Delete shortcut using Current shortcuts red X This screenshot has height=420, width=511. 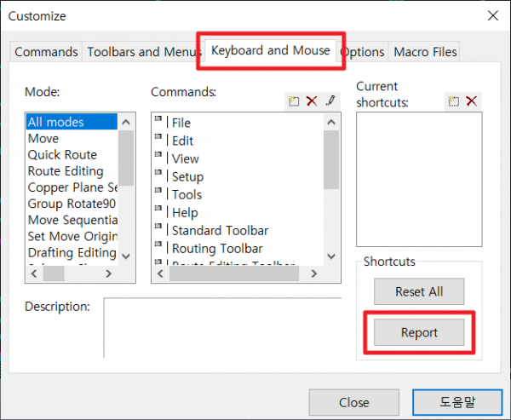pyautogui.click(x=471, y=101)
